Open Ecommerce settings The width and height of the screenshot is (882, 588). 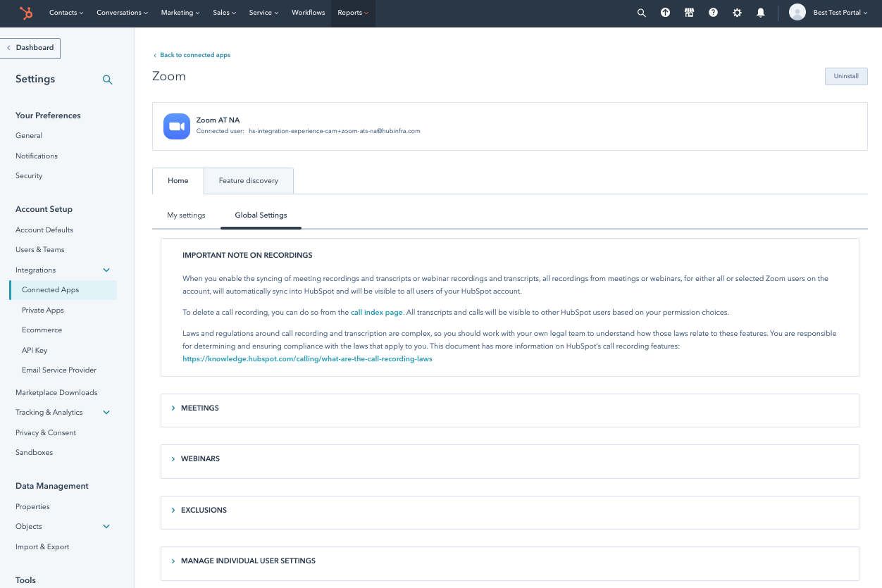tap(42, 330)
